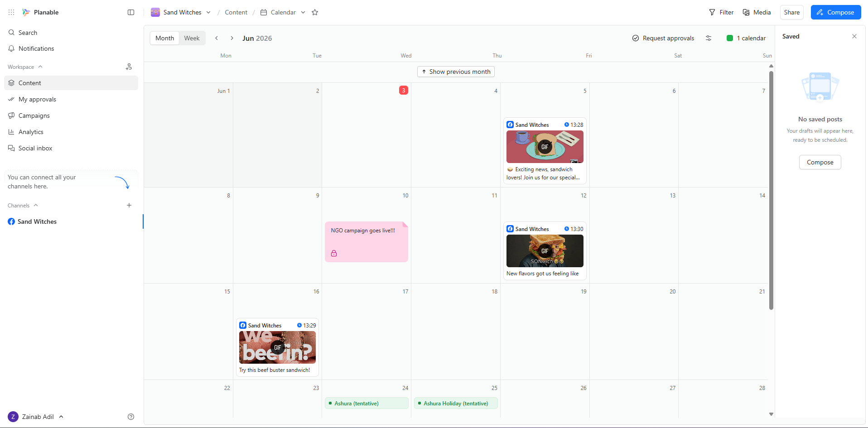Add a new channel with plus icon
The image size is (868, 428).
[x=129, y=205]
